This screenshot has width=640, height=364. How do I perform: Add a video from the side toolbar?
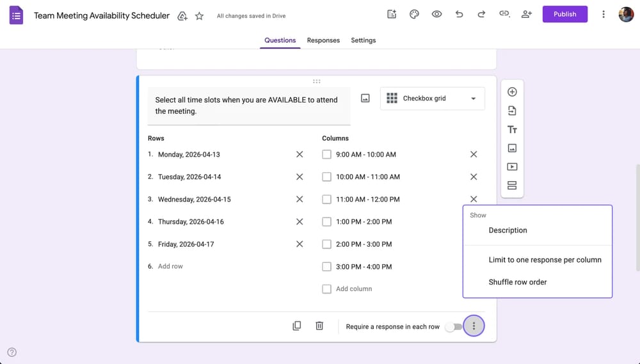coord(512,167)
